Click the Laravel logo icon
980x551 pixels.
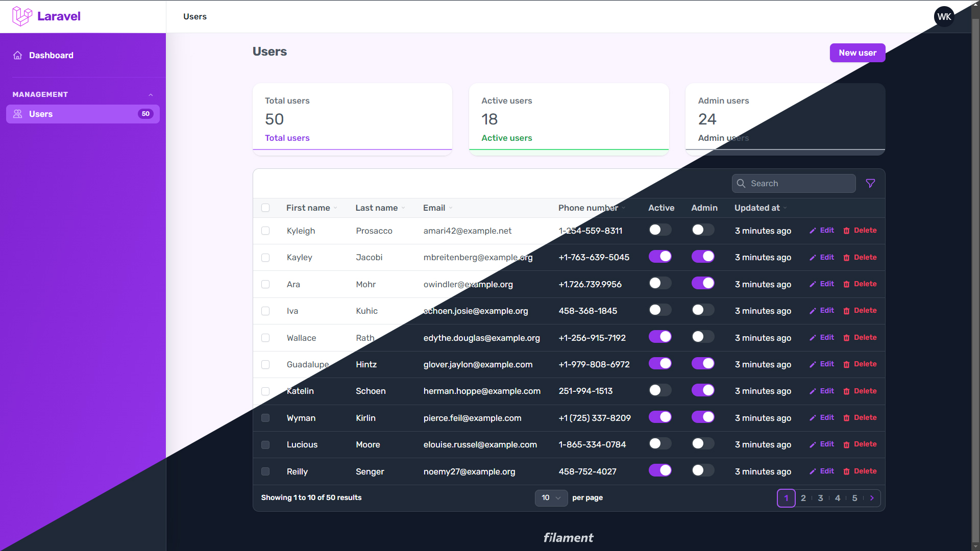(22, 16)
